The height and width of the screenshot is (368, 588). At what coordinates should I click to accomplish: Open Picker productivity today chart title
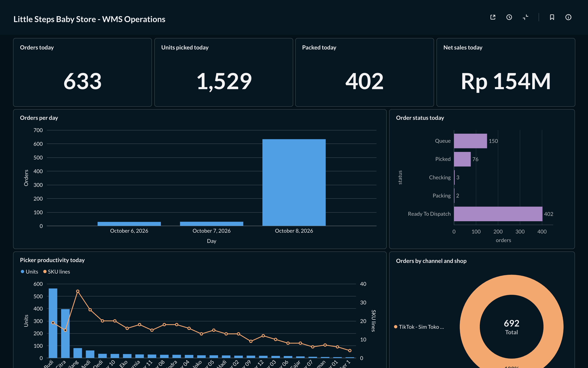52,260
